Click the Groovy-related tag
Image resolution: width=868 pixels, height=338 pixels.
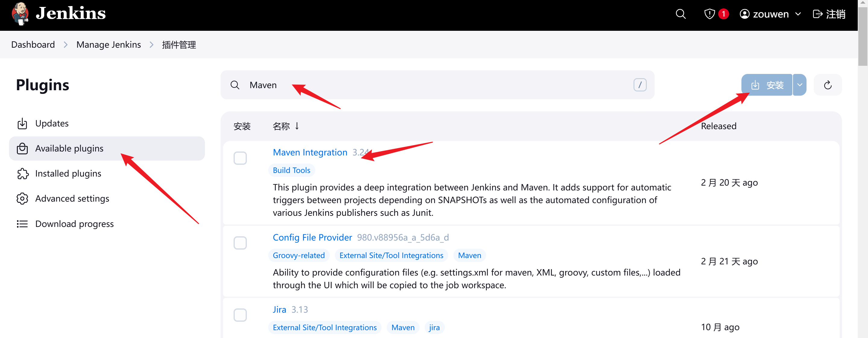point(299,255)
